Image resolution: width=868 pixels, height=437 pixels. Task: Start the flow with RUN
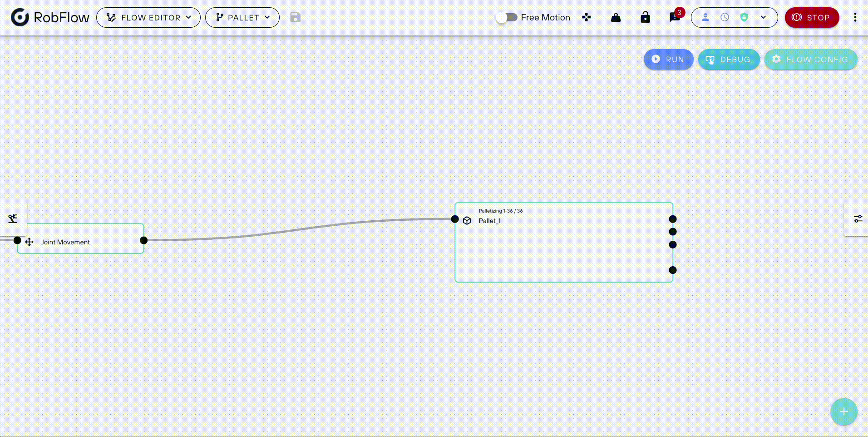pyautogui.click(x=668, y=60)
